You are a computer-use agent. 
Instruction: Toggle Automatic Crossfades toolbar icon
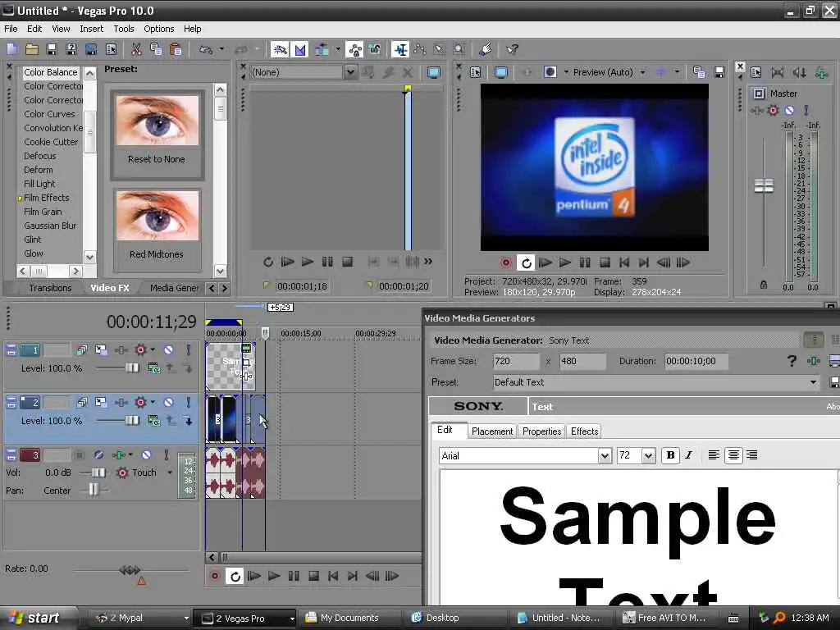coord(300,50)
